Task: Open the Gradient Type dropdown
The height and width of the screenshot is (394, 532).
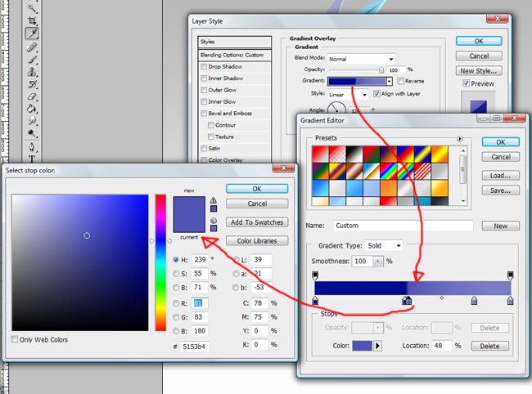Action: tap(385, 245)
